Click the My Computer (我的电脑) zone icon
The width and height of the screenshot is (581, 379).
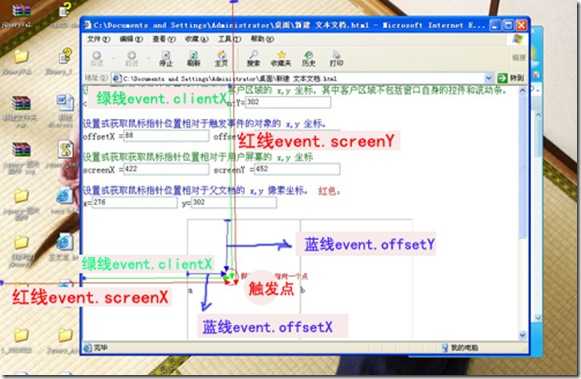tap(445, 348)
